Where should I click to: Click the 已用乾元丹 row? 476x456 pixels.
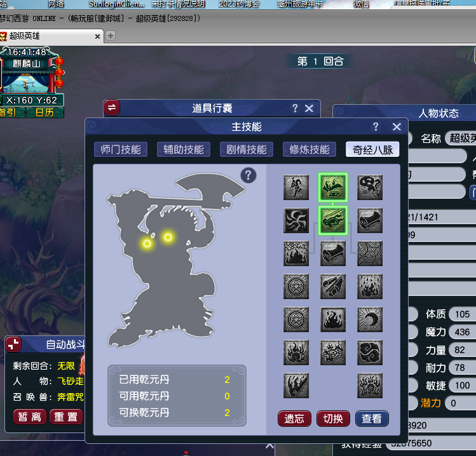175,380
